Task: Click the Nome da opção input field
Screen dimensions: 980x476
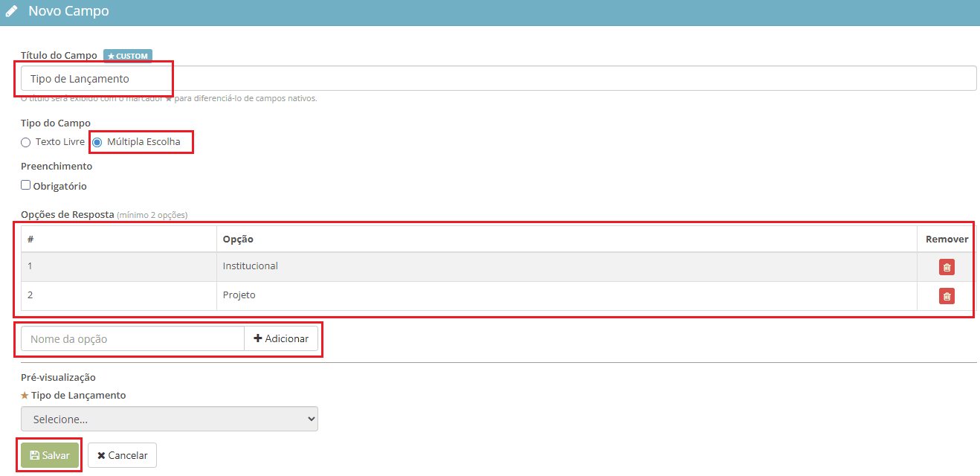Action: 132,338
